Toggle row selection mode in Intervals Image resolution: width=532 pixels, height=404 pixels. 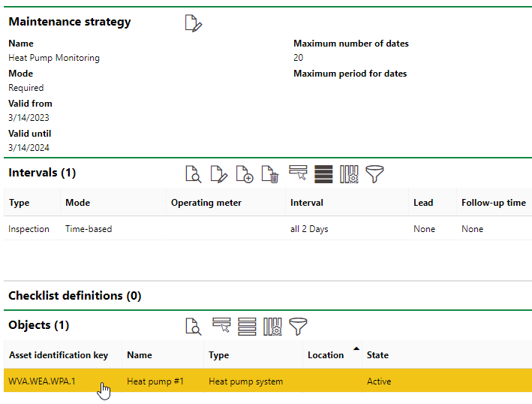pyautogui.click(x=298, y=174)
